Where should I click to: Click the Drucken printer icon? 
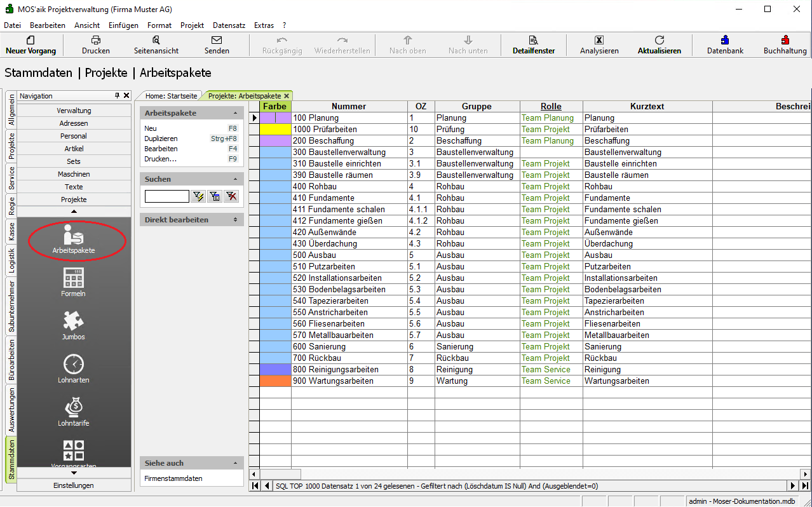95,40
